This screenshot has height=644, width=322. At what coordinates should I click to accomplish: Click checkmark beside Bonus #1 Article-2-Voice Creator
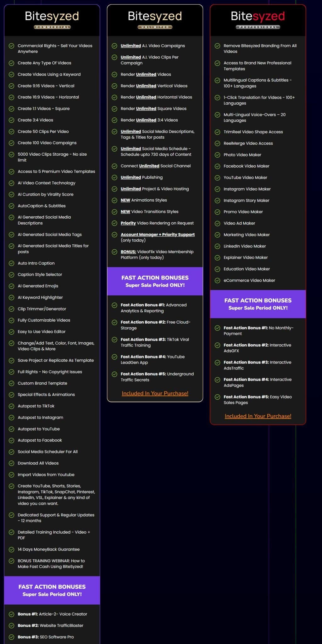[12, 614]
